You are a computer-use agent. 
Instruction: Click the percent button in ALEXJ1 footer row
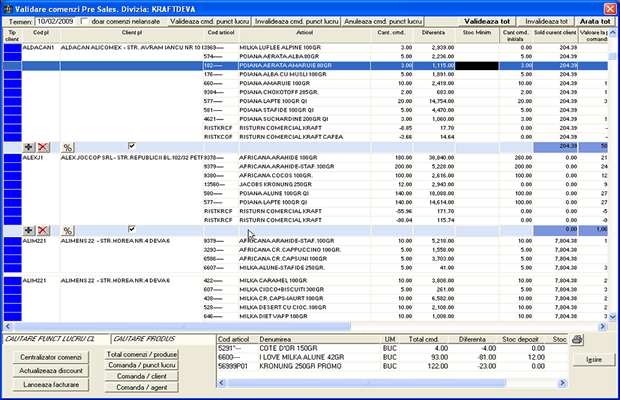(68, 230)
